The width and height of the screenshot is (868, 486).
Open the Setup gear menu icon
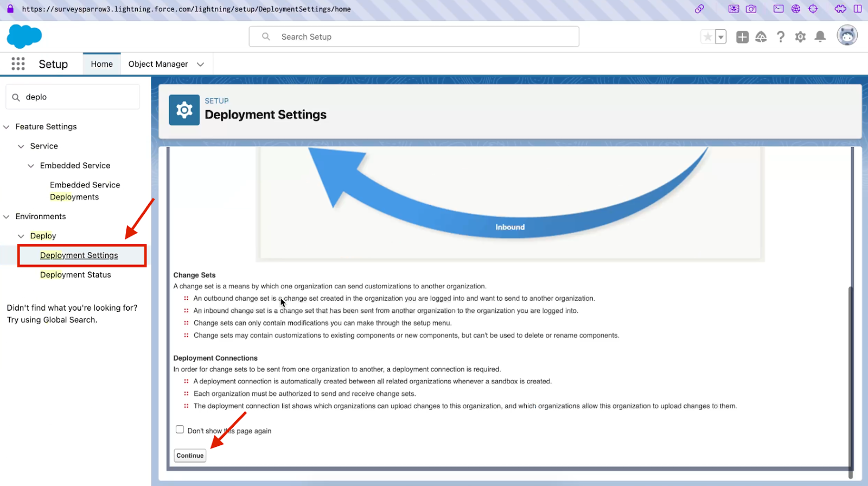coord(800,37)
